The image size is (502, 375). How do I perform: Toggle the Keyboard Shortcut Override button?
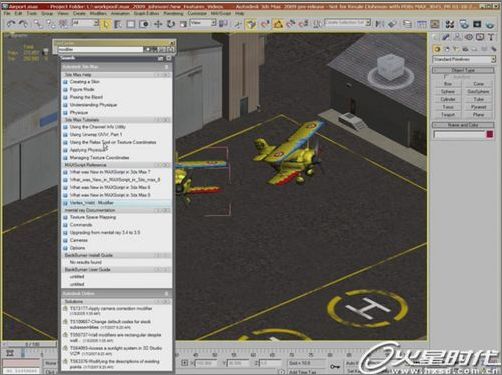coord(251,24)
